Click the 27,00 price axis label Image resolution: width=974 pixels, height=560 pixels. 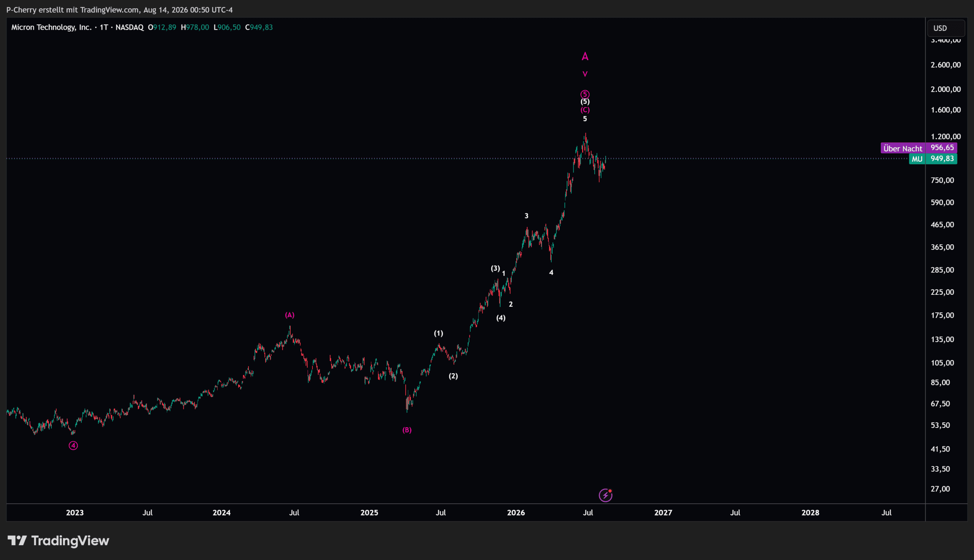pyautogui.click(x=940, y=489)
